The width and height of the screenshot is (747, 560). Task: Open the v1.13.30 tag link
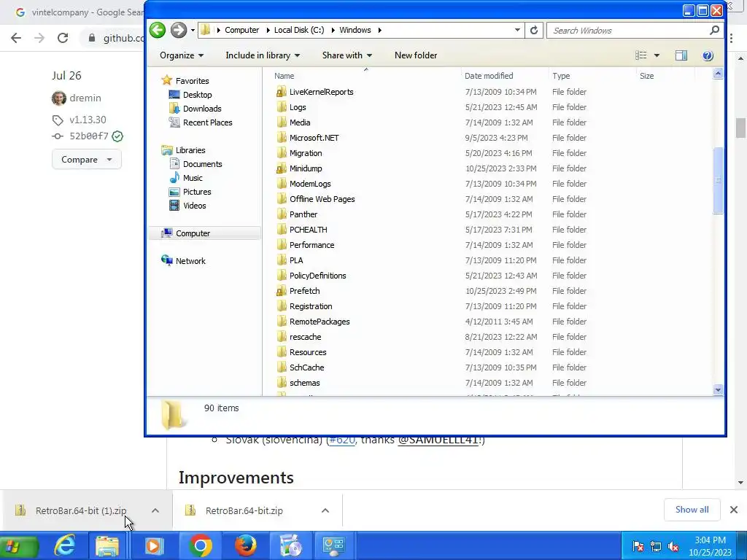88,120
